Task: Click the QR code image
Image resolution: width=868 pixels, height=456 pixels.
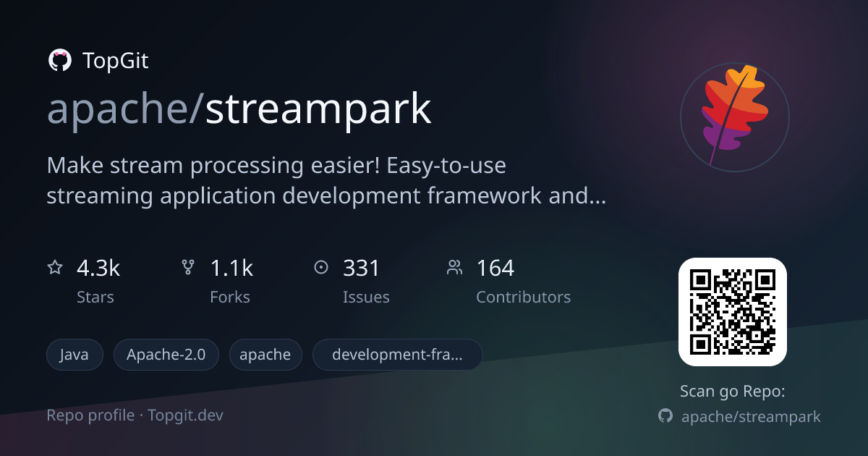Action: [732, 312]
